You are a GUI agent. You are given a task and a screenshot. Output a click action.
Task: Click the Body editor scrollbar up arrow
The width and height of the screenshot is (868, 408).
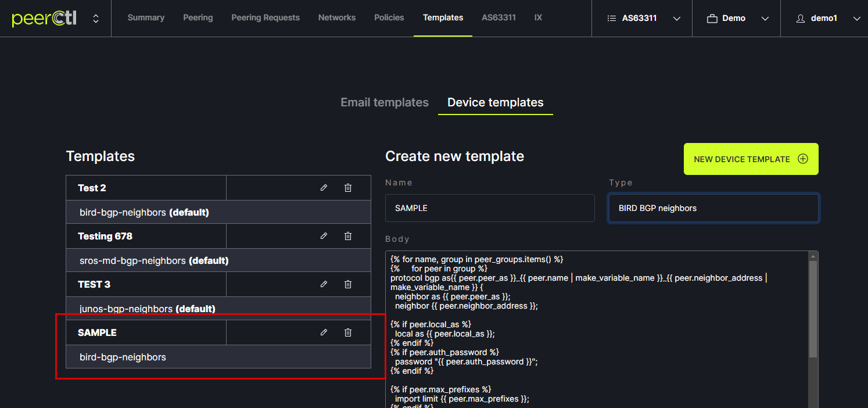(x=813, y=256)
